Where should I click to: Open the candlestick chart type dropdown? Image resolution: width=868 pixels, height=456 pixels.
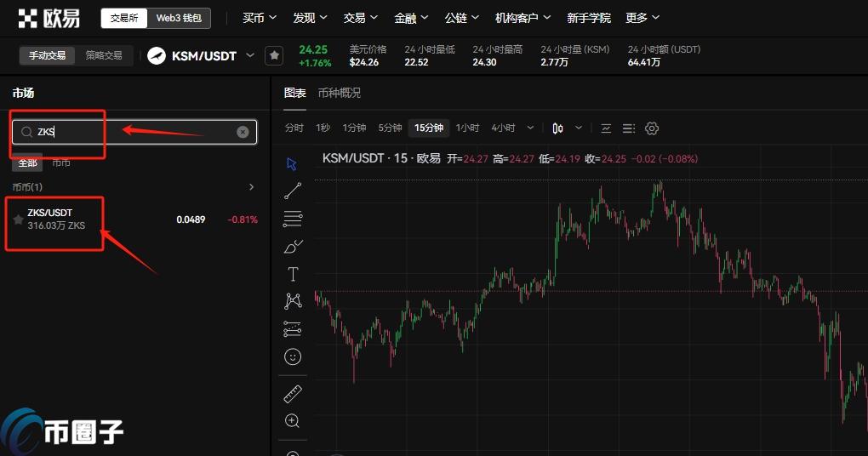(579, 128)
